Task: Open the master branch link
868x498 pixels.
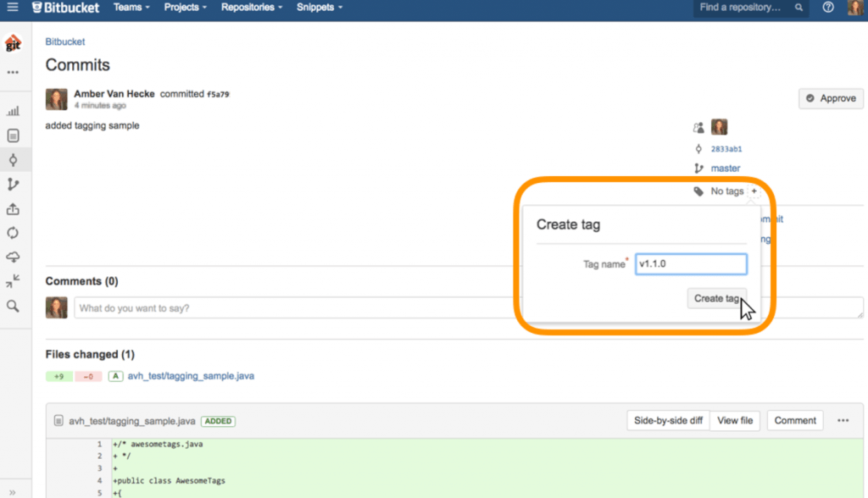Action: pos(725,168)
